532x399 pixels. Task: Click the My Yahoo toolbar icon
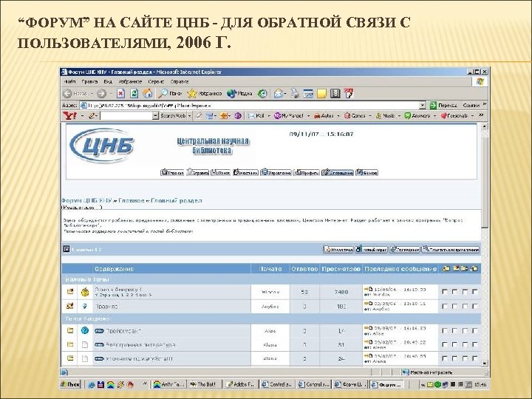point(278,116)
